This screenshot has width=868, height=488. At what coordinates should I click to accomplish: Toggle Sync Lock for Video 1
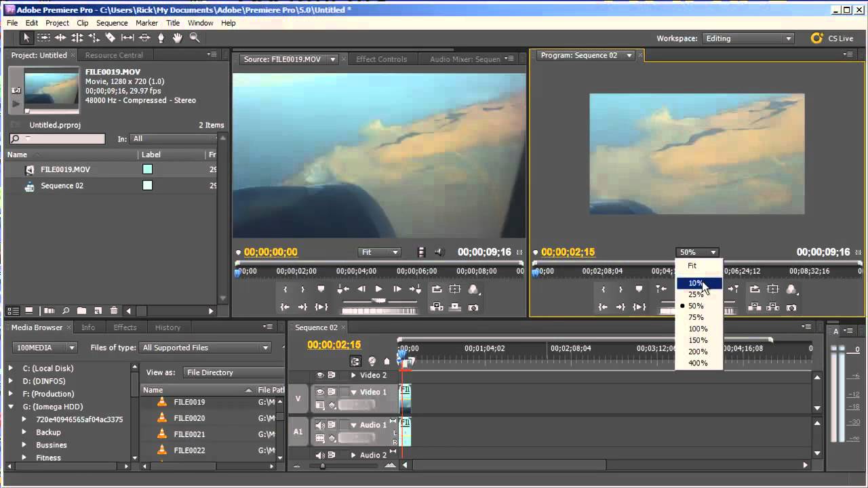(332, 392)
